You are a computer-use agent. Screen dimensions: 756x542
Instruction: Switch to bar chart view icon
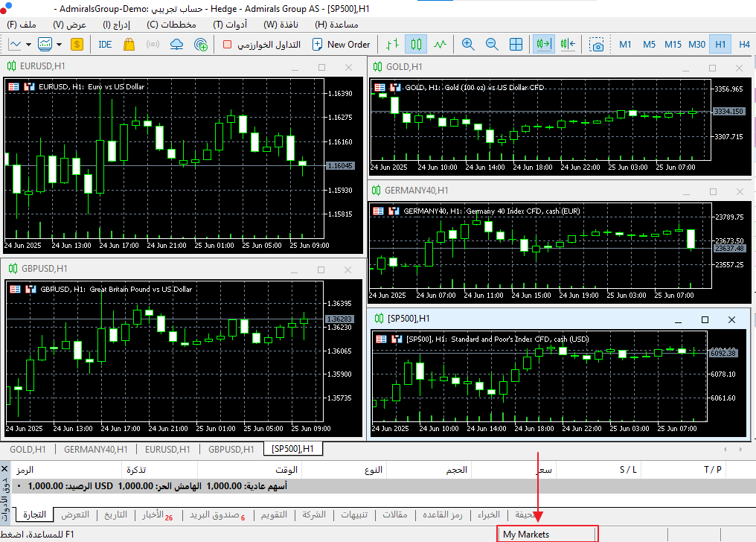392,45
